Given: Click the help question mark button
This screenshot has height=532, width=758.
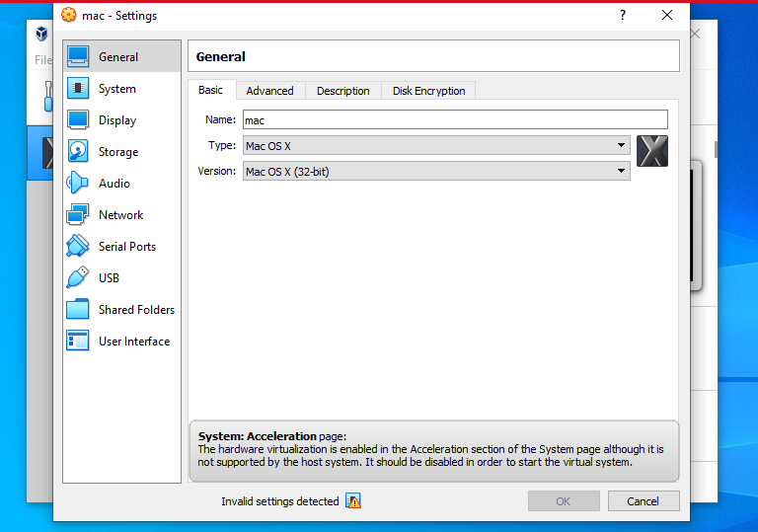Looking at the screenshot, I should [x=623, y=15].
